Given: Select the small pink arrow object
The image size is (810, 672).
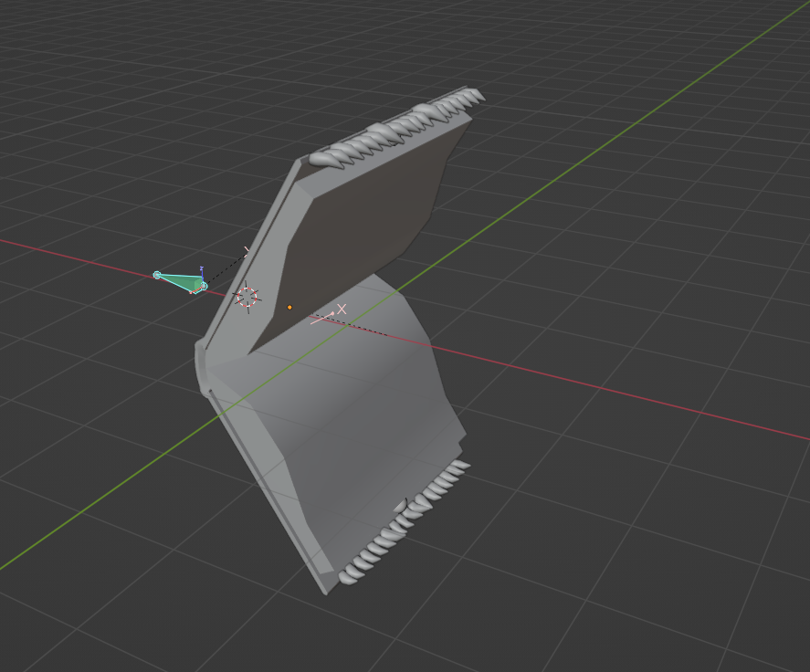Looking at the screenshot, I should [322, 318].
